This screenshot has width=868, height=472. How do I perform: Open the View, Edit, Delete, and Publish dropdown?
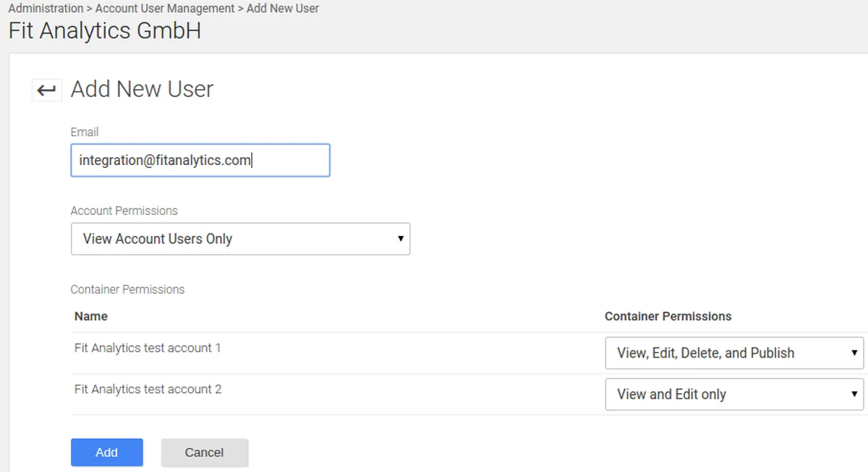pyautogui.click(x=734, y=353)
